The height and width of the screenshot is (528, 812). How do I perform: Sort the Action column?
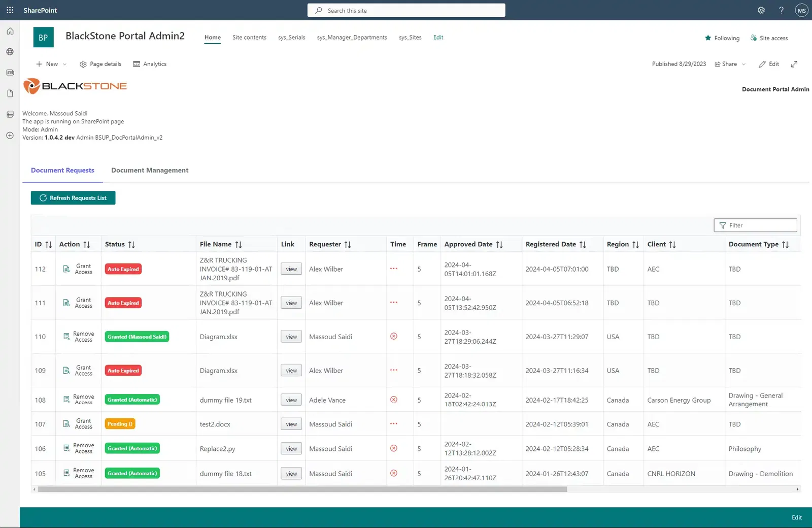(x=87, y=245)
